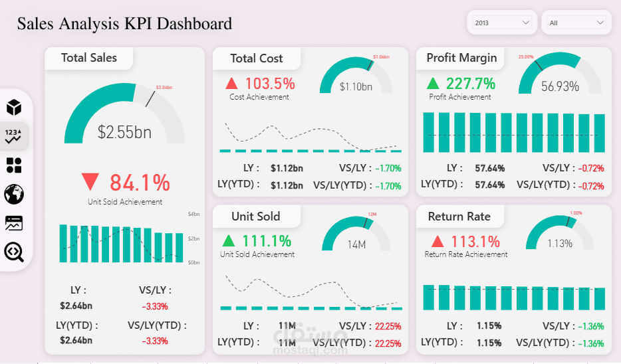Click the 111.1% Unit Sold Achievement value
621x364 pixels.
[267, 241]
